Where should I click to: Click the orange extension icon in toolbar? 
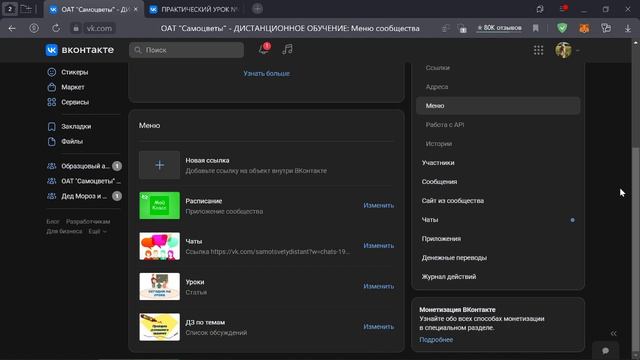coord(584,28)
